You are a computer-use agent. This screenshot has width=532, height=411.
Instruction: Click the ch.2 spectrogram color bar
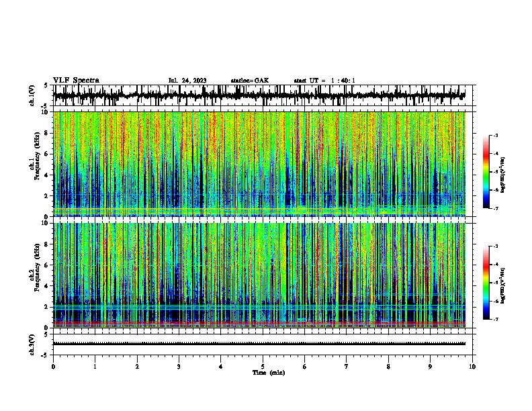(x=486, y=283)
